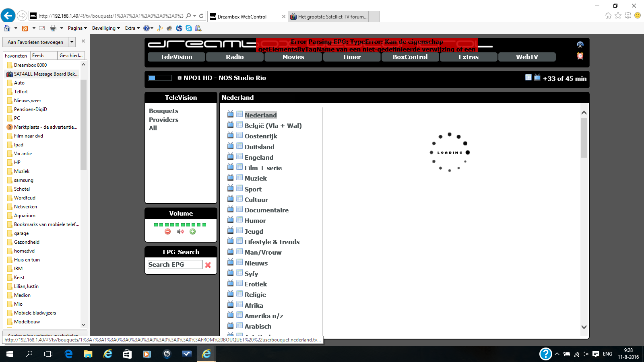The width and height of the screenshot is (644, 362).
Task: Click the volume increase green plus button
Action: coord(193,232)
